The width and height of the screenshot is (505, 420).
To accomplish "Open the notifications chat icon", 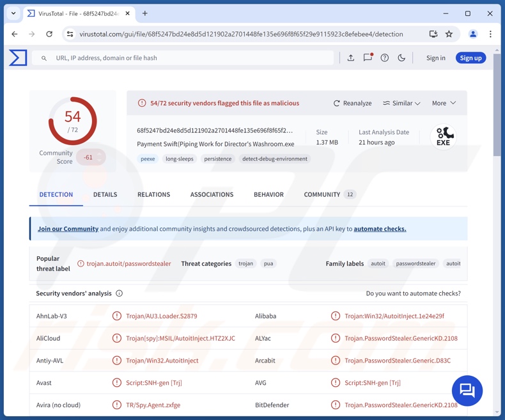I will [x=368, y=58].
